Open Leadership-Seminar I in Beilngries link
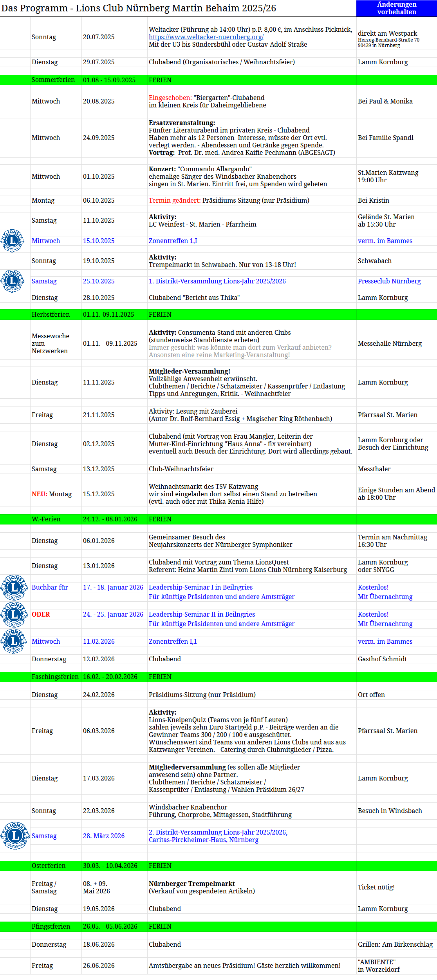Screen dimensions: 437x980 pos(200,587)
